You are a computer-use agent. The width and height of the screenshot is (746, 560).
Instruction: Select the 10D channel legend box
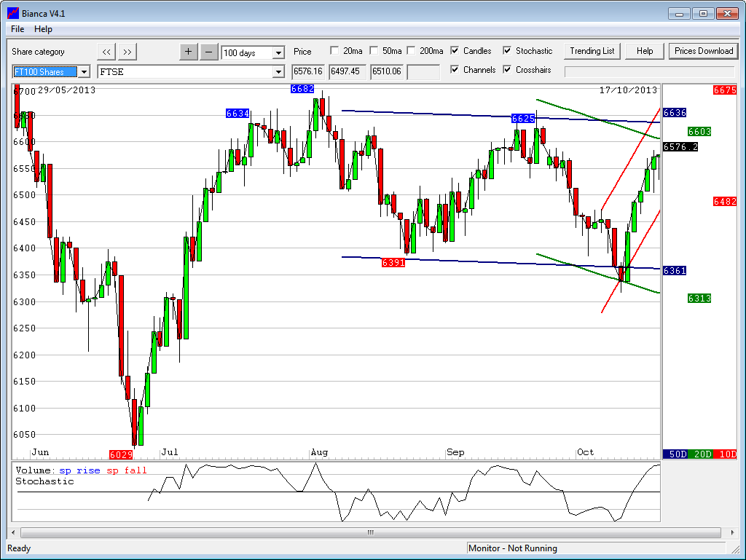(726, 454)
